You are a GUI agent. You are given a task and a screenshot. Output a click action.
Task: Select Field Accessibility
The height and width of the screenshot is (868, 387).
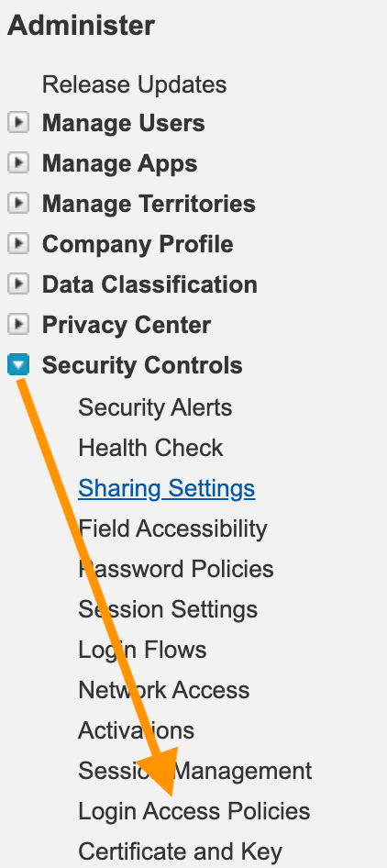[172, 529]
